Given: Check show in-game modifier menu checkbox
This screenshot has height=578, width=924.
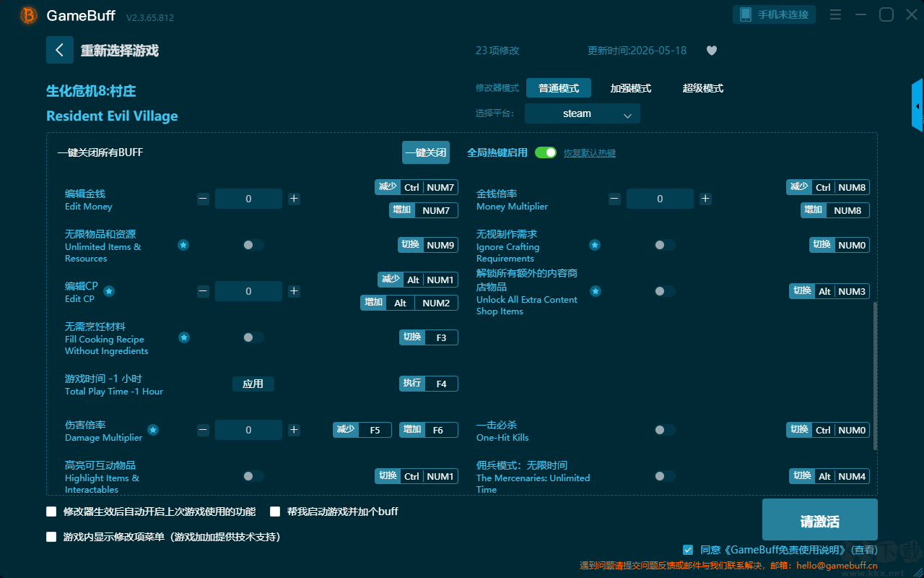Looking at the screenshot, I should click(51, 537).
